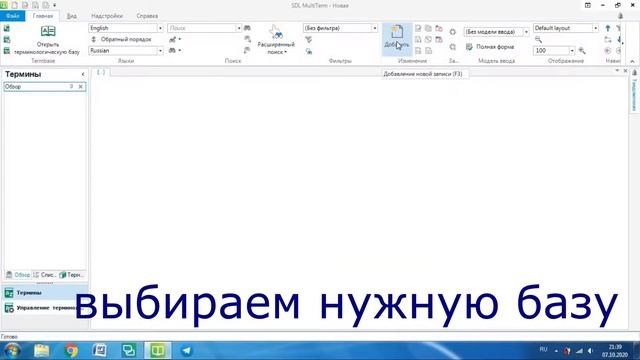This screenshot has height=360, width=640.
Task: Click the top termbase icon at ribbon left
Action: click(7, 28)
